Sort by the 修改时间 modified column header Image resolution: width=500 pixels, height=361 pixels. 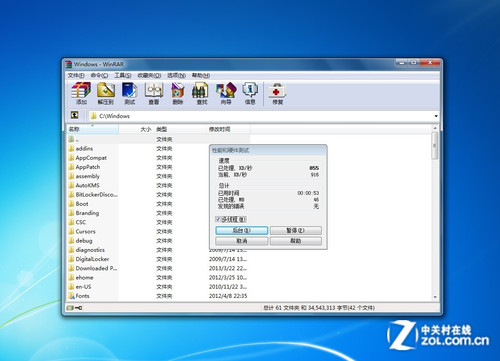pyautogui.click(x=228, y=129)
